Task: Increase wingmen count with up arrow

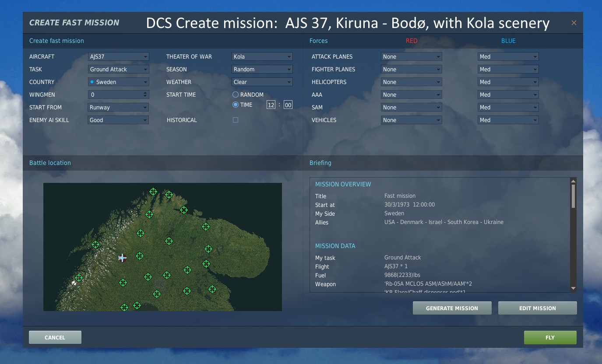Action: 145,93
